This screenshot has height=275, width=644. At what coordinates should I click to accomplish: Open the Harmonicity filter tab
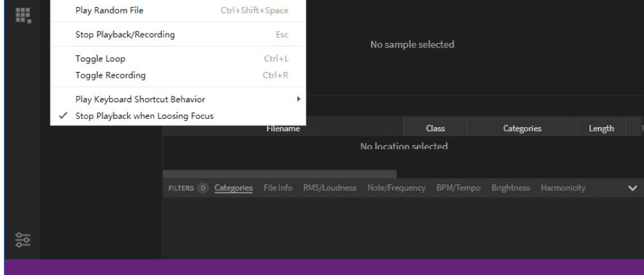[x=563, y=188]
